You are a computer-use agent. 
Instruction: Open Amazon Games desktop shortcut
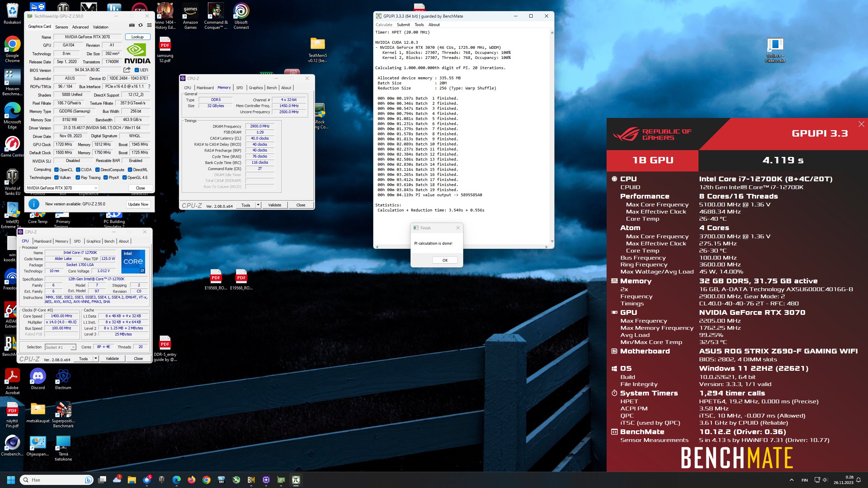pyautogui.click(x=191, y=16)
